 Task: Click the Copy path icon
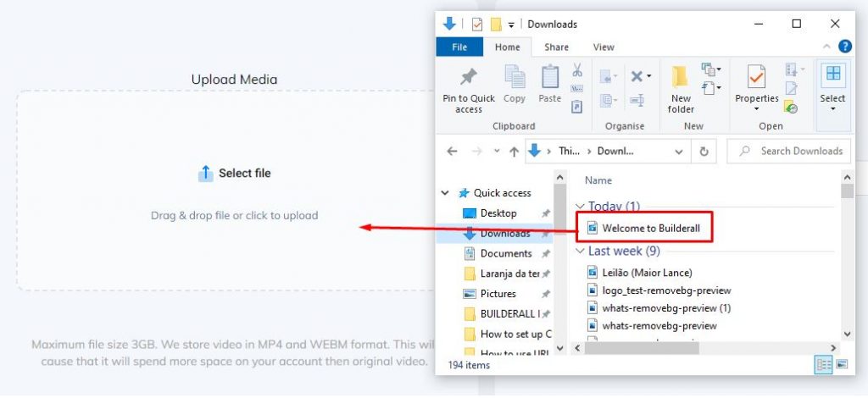point(576,88)
